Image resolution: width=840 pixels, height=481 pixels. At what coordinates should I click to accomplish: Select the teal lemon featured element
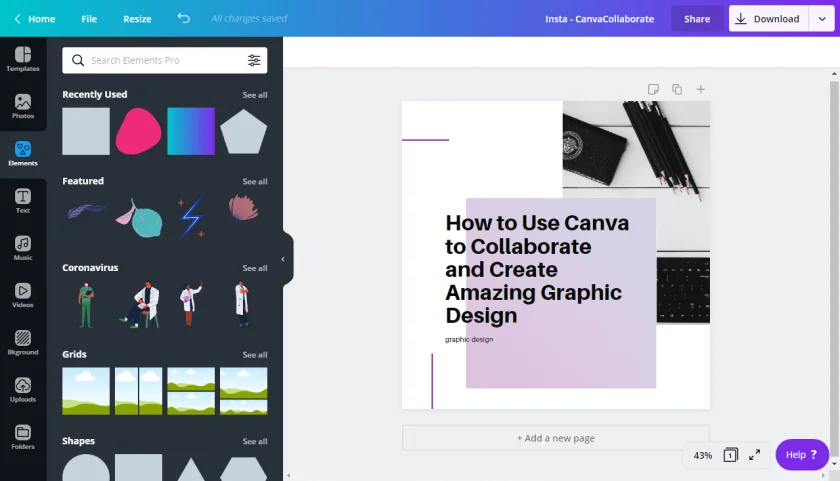point(139,218)
